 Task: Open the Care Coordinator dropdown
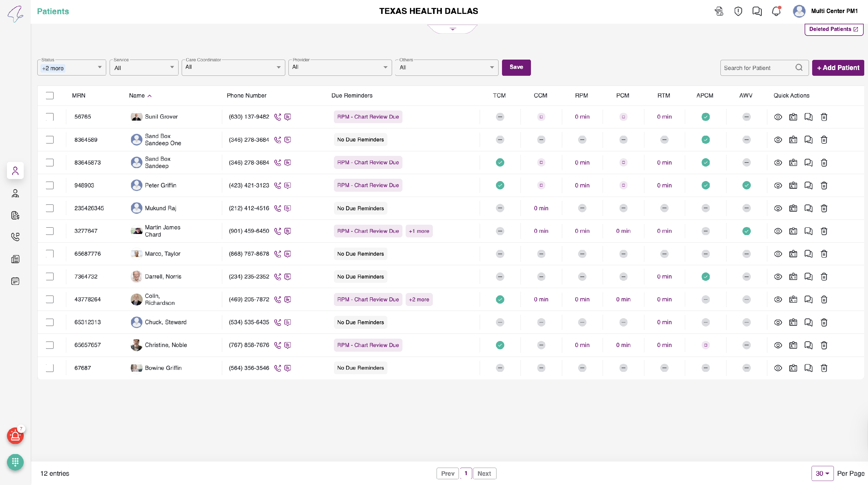click(x=233, y=67)
